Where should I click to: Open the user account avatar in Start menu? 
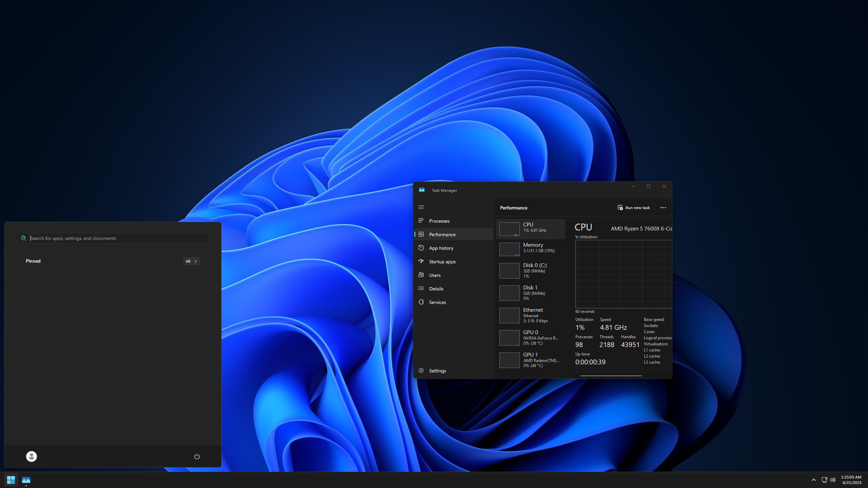click(32, 456)
